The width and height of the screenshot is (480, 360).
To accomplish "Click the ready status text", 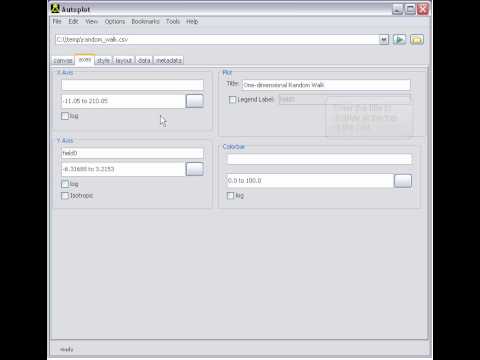I will [x=66, y=349].
